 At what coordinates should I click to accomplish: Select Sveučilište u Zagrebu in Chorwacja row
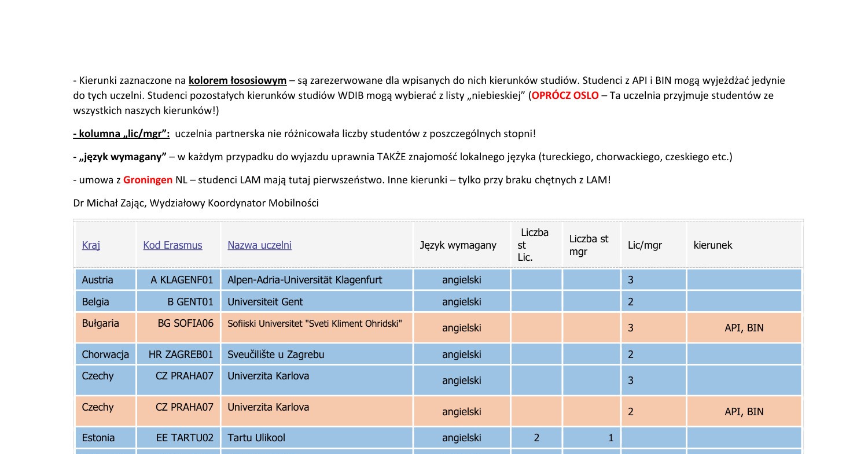pyautogui.click(x=282, y=354)
